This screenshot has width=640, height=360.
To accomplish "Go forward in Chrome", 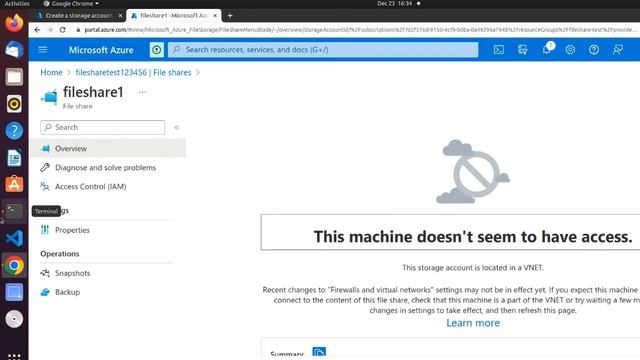I will tap(50, 30).
